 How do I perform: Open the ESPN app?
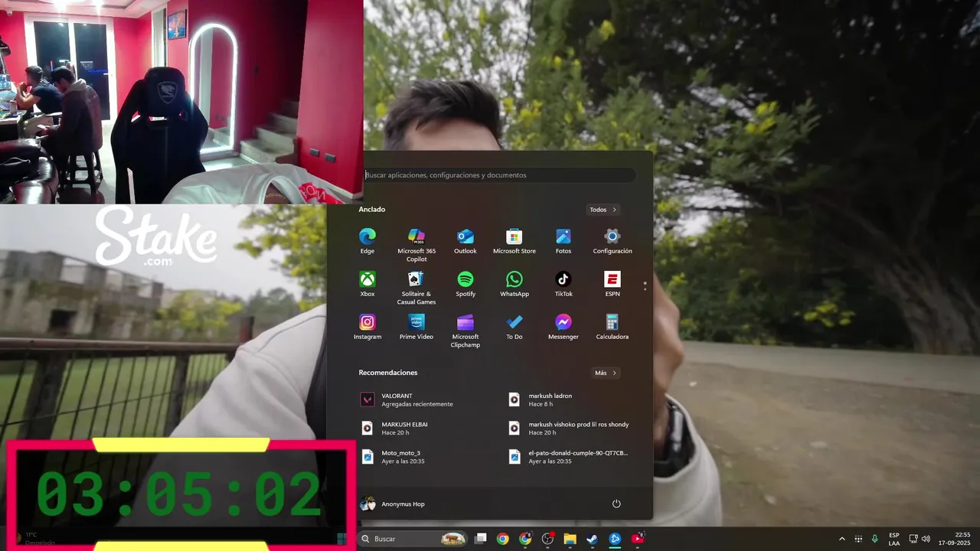click(612, 284)
